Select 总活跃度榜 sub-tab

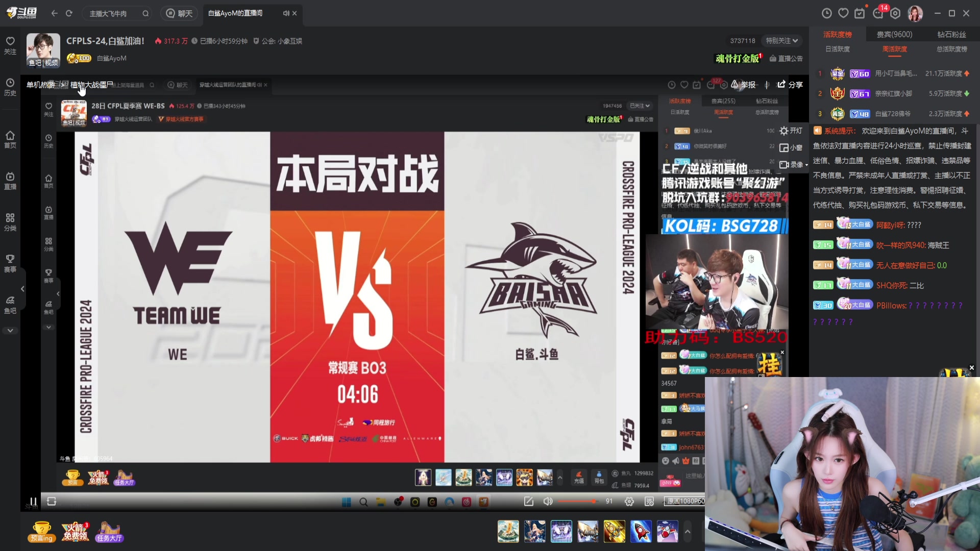pos(952,49)
